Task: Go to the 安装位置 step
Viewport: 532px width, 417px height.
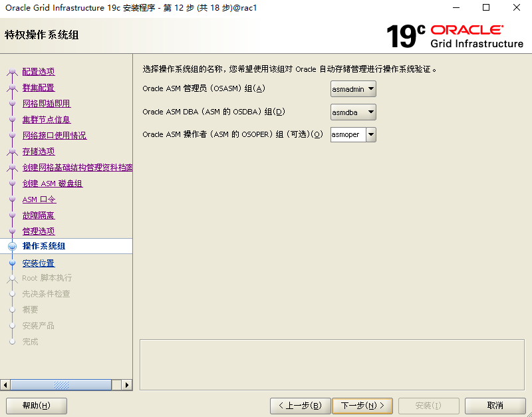Action: 39,263
